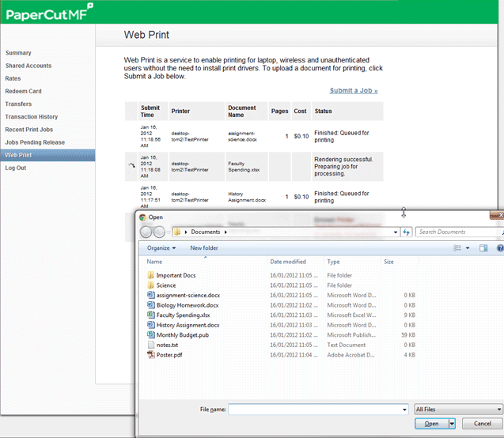Open the view options dropdown arrow
Screen dimensions: 504x438
tap(468, 248)
